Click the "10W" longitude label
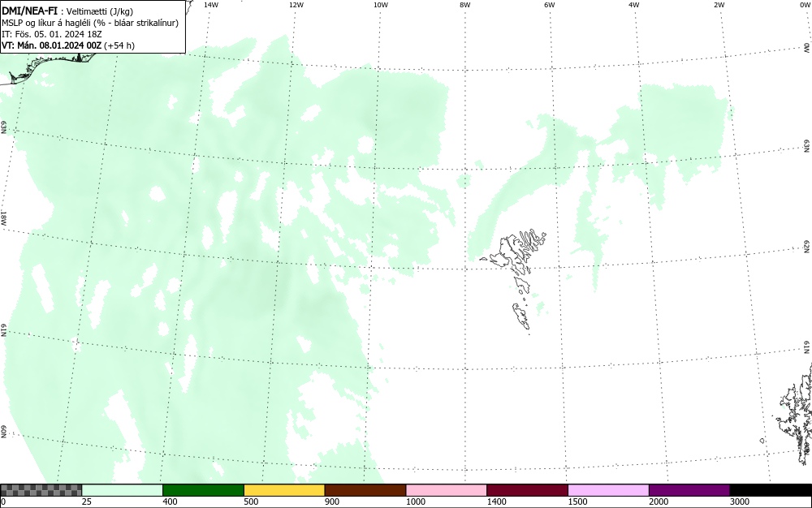 click(381, 5)
